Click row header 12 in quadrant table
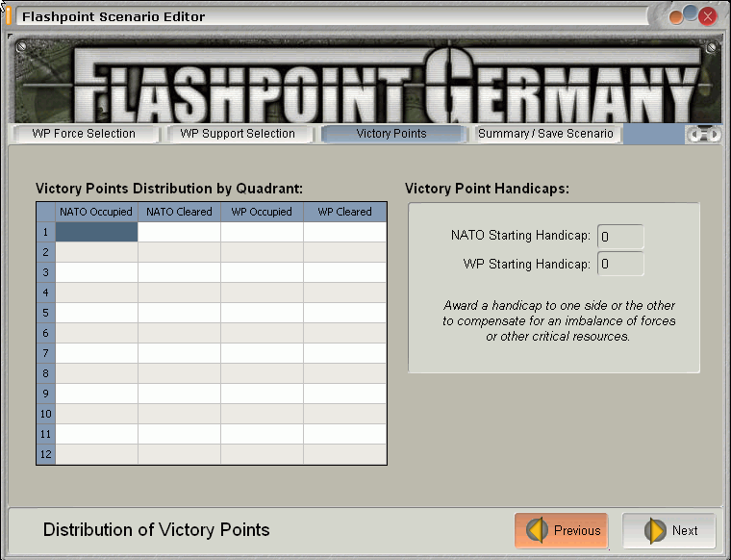Image resolution: width=731 pixels, height=560 pixels. 46,454
